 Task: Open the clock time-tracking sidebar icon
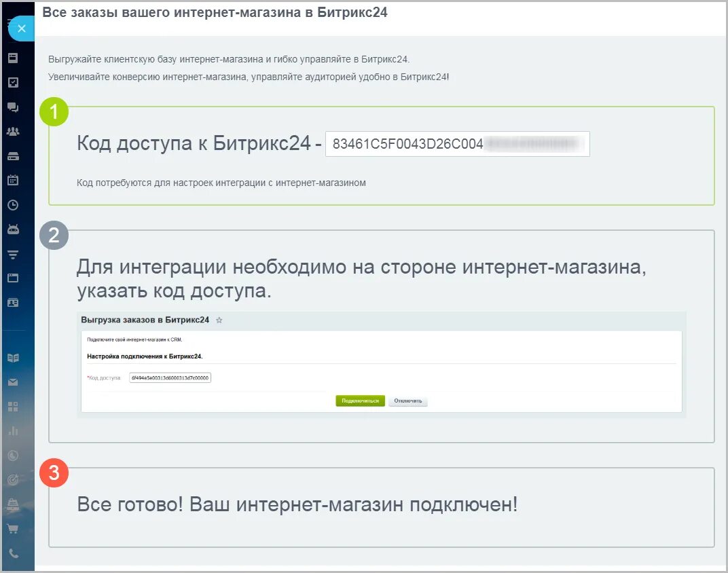point(13,205)
